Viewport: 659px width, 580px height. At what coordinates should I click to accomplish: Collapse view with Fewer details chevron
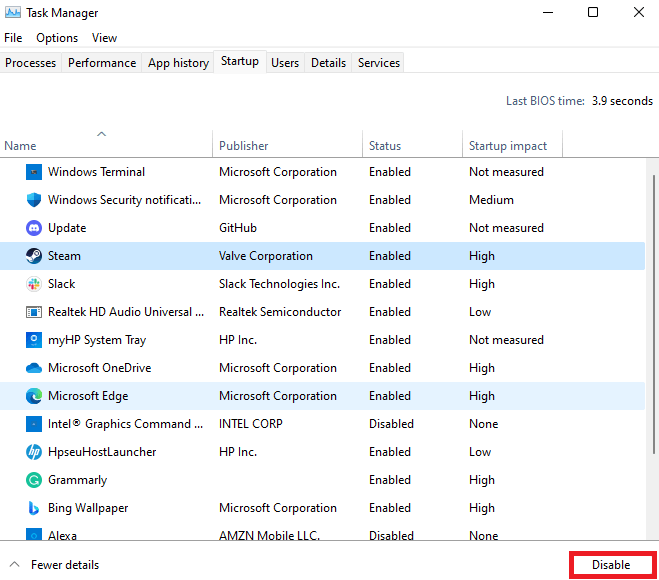tap(14, 565)
